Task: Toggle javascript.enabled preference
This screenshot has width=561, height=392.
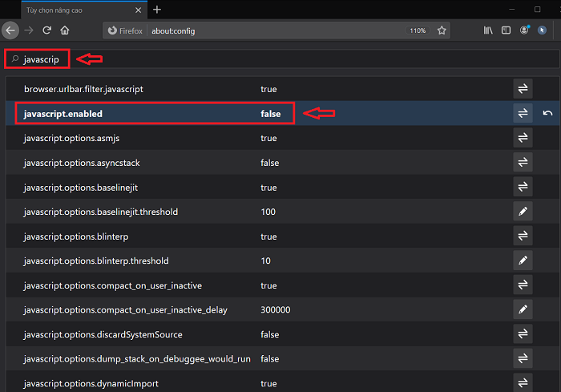Action: click(x=523, y=113)
